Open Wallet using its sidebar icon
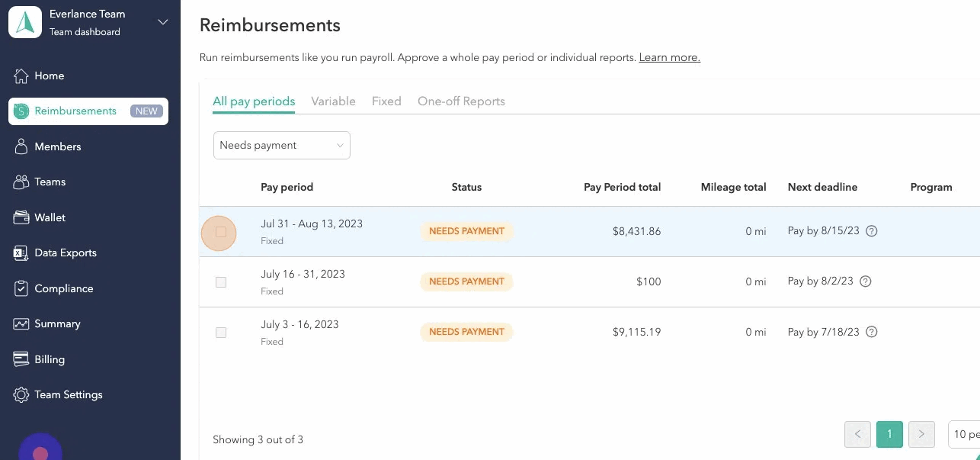Viewport: 980px width, 460px height. click(21, 217)
